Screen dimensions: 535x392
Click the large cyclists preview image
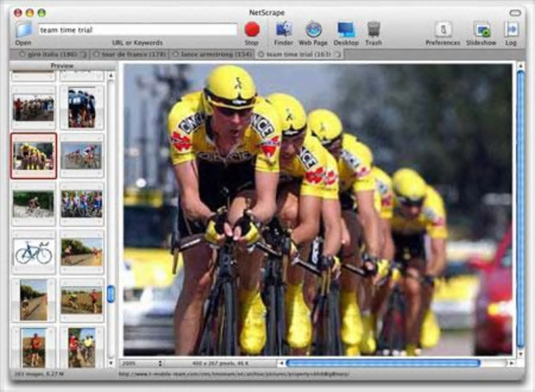318,210
